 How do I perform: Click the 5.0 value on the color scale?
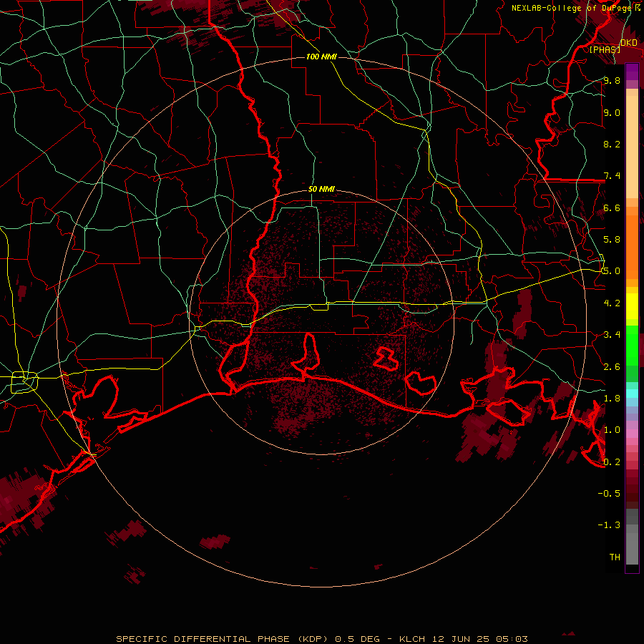point(612,271)
